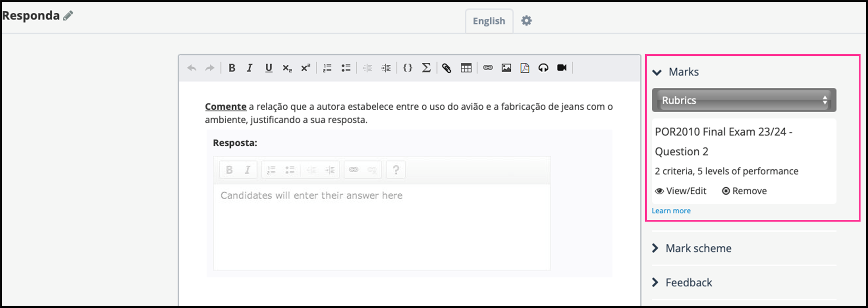
Task: Edit the Responda title with pencil icon
Action: 68,16
